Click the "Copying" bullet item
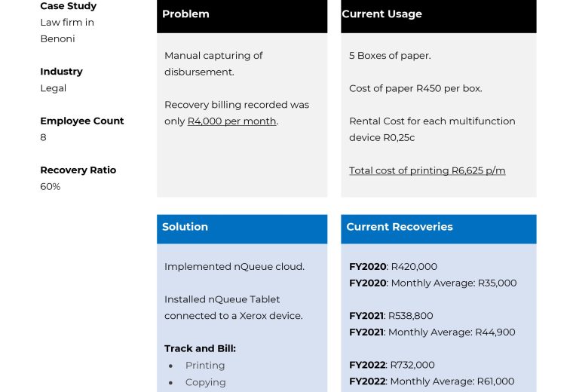The image size is (573, 392). tap(205, 382)
